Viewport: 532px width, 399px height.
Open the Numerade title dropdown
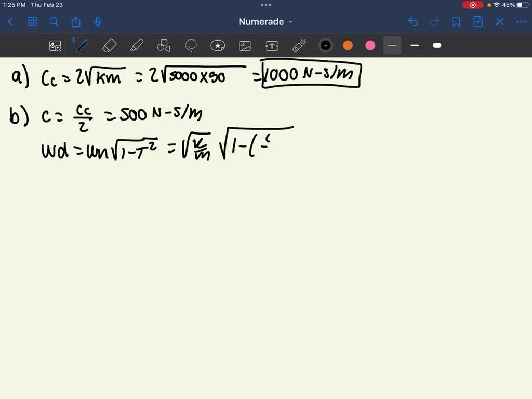tap(266, 22)
